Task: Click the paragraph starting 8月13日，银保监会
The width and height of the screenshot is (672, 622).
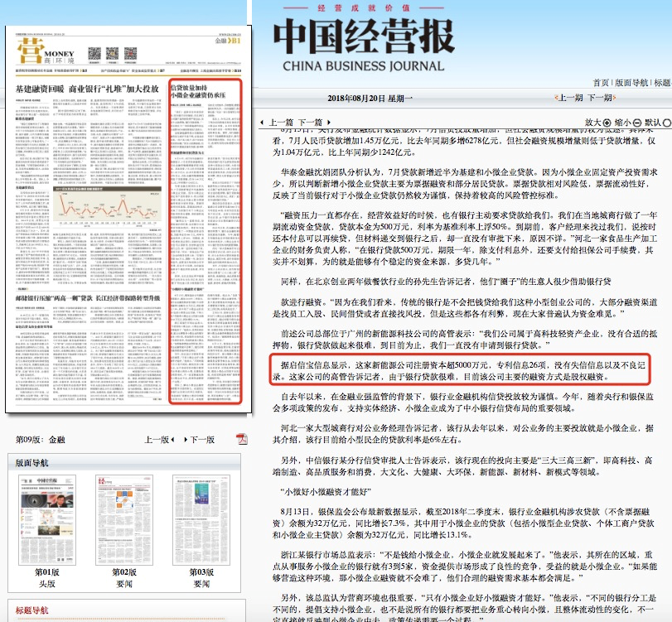Action: point(463,523)
